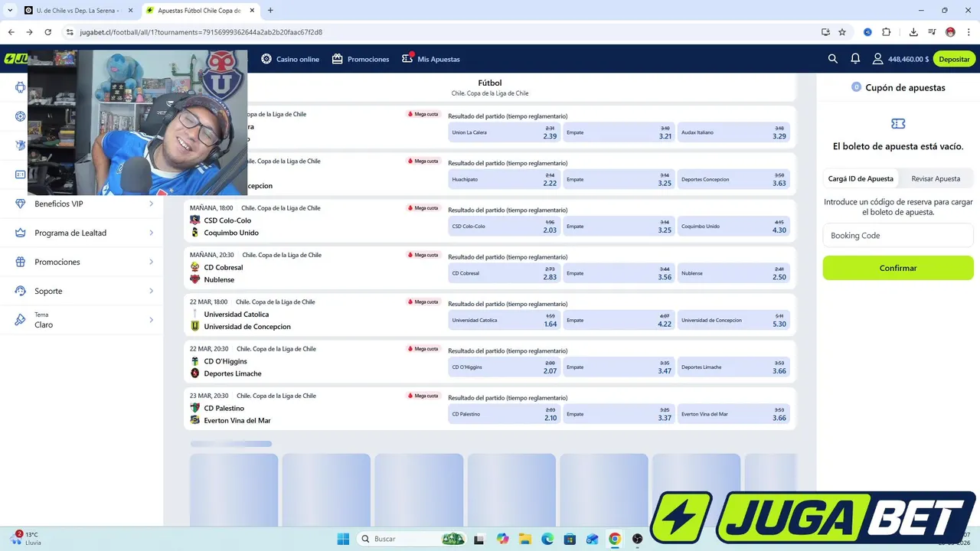
Task: Click the CD Cobresal team crest
Action: [195, 267]
